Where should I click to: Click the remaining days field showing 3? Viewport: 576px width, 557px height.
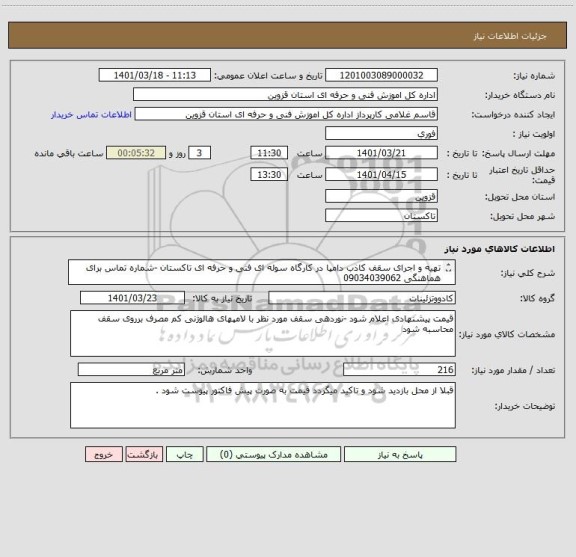point(199,153)
